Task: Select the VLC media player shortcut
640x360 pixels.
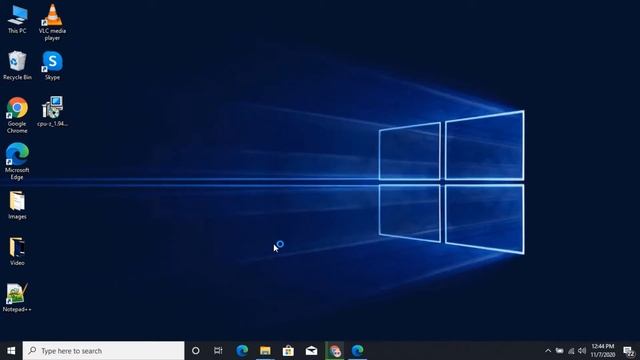Action: point(52,22)
